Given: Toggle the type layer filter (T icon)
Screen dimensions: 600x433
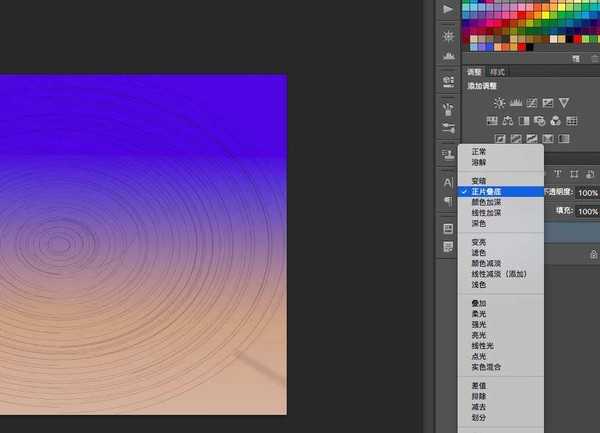Looking at the screenshot, I should [x=558, y=174].
